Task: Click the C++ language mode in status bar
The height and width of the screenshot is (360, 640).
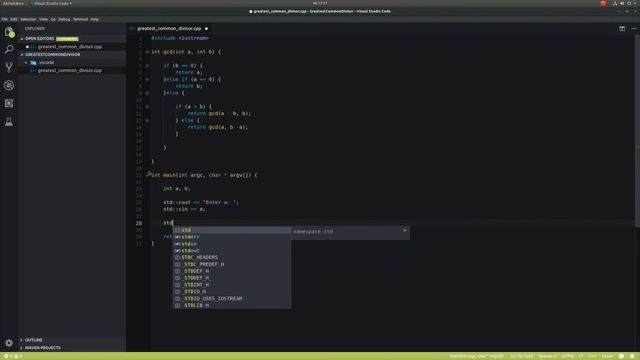Action: click(x=593, y=356)
